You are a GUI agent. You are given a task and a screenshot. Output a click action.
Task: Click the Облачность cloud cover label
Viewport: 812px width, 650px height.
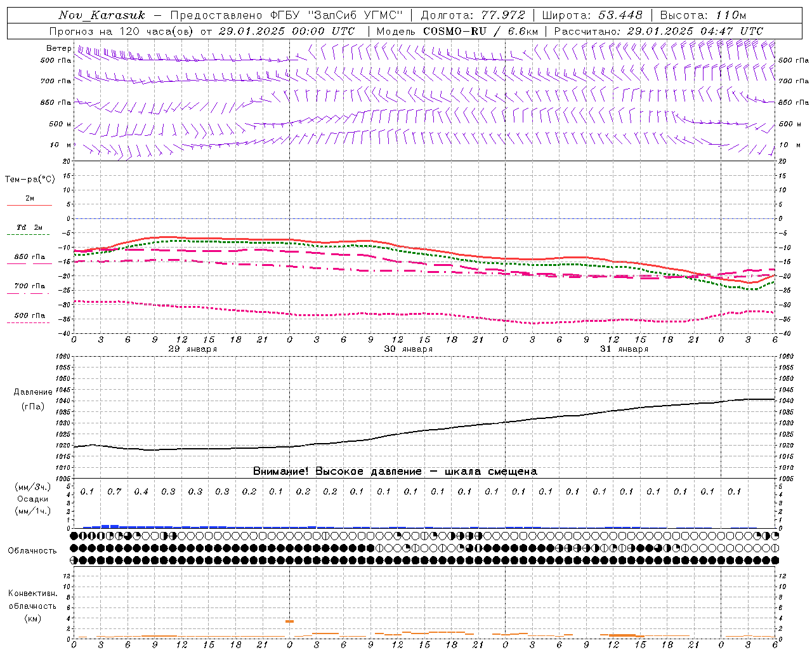point(32,551)
